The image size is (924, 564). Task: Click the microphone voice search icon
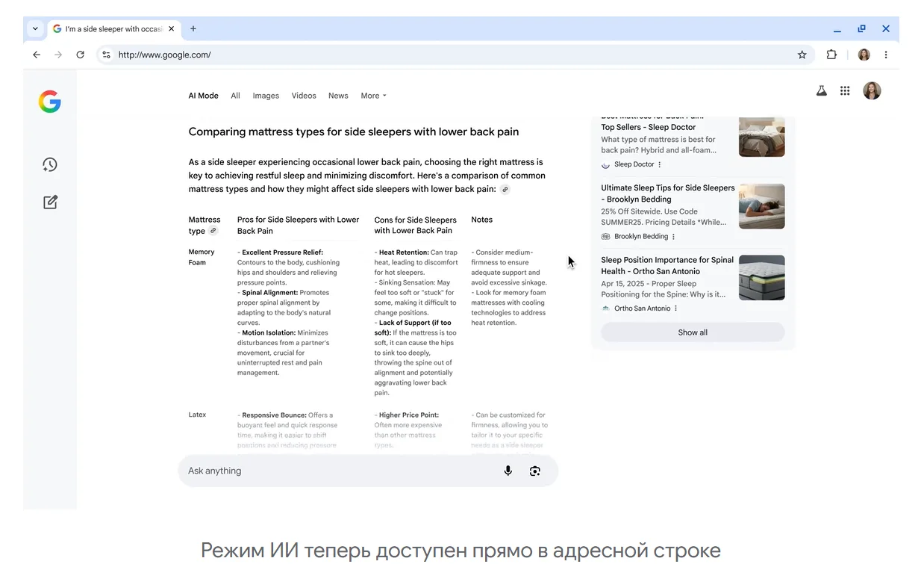pos(508,471)
